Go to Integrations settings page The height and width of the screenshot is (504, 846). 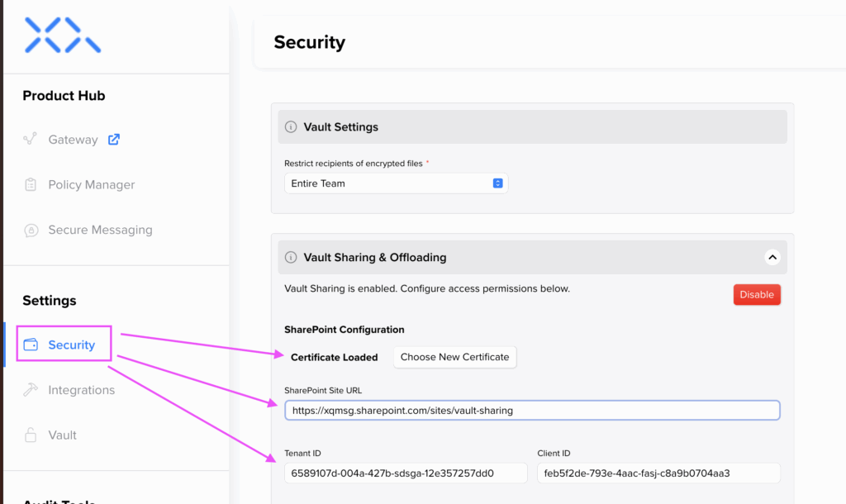point(81,390)
